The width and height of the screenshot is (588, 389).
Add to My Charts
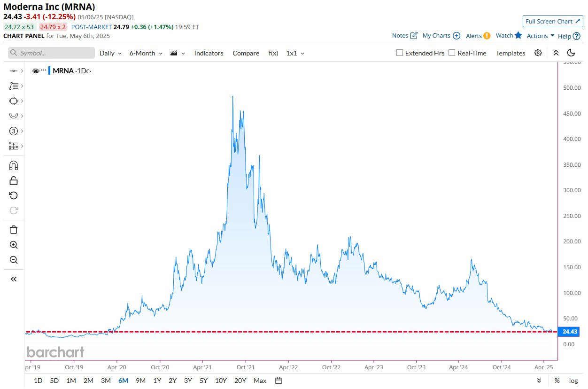coord(441,36)
